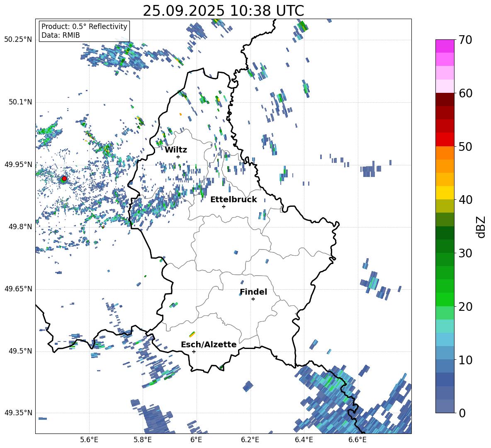Click the latitude label 49.5°N
This screenshot has width=491, height=448.
coord(20,351)
